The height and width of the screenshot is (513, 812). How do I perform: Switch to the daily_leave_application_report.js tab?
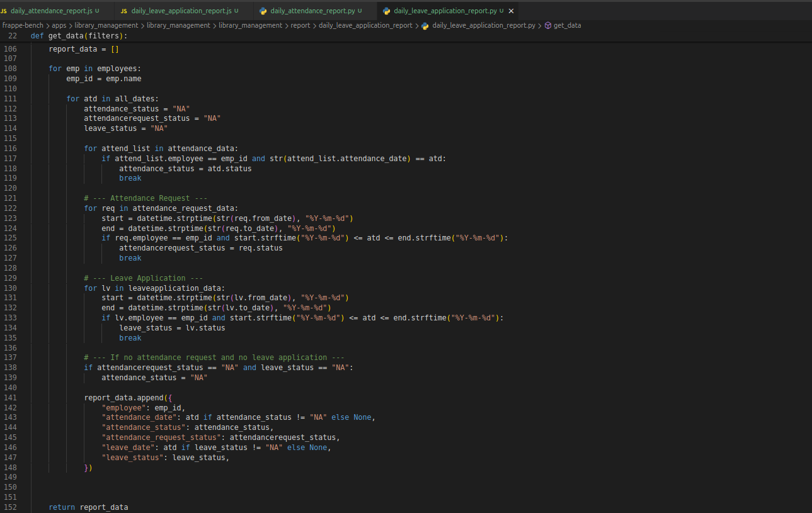181,11
